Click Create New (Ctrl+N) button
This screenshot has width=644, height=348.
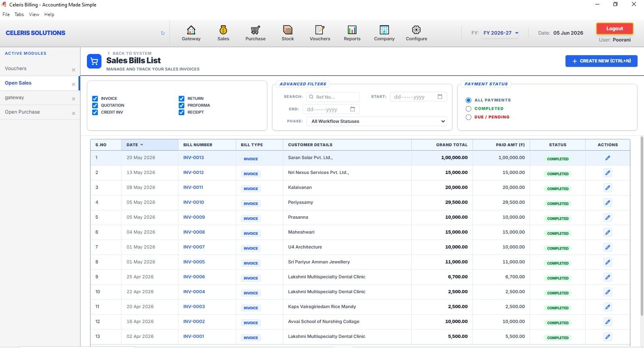click(601, 61)
